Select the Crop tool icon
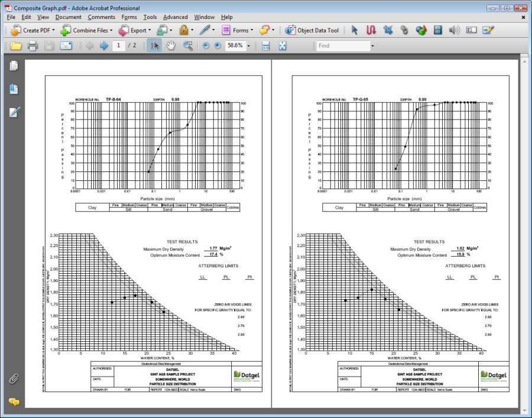The height and width of the screenshot is (418, 532). click(x=388, y=30)
